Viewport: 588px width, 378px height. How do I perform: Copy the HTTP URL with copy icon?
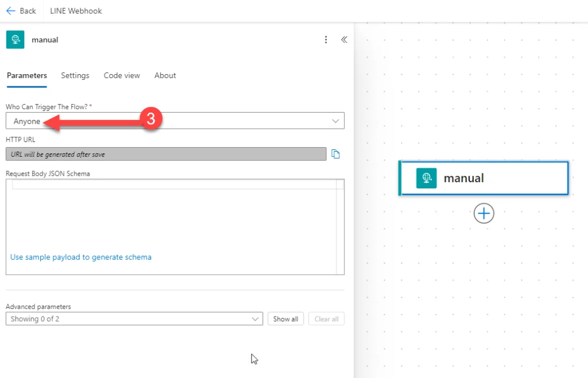[x=335, y=154]
